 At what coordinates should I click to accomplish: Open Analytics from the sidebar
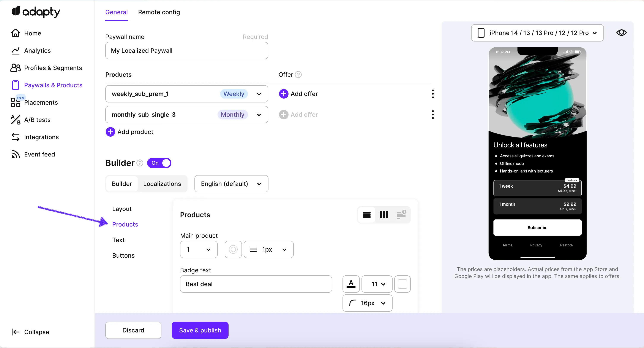click(x=37, y=51)
